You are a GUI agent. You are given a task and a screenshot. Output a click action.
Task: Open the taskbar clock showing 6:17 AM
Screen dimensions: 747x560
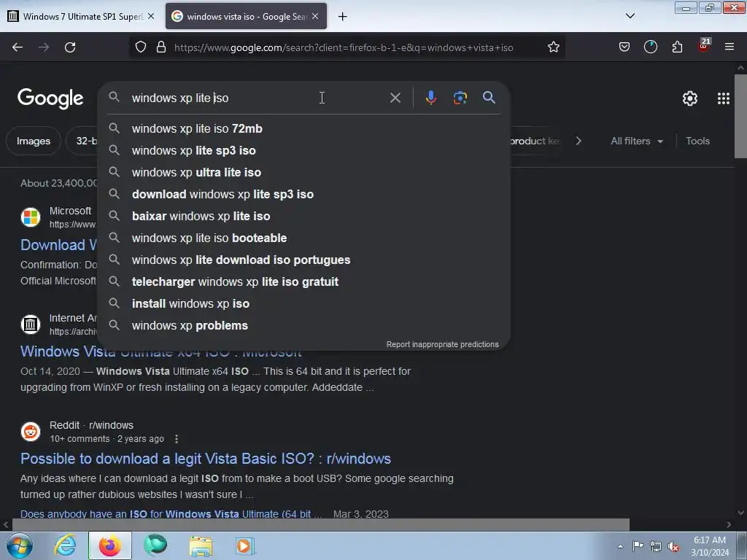point(710,546)
